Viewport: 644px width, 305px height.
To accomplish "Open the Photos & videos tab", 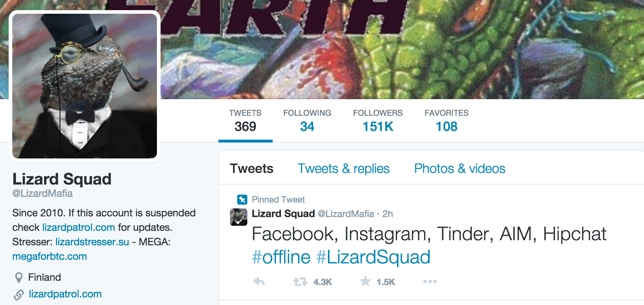I will coord(459,169).
